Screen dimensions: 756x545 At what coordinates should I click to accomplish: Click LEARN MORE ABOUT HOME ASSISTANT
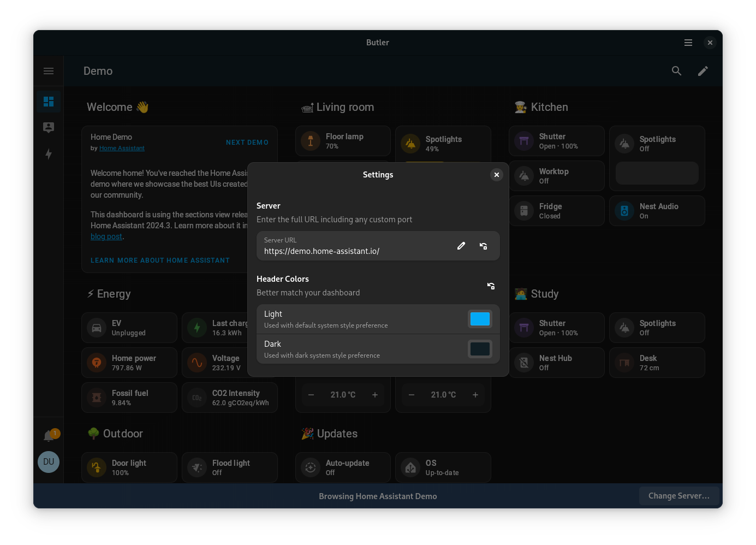pyautogui.click(x=160, y=260)
